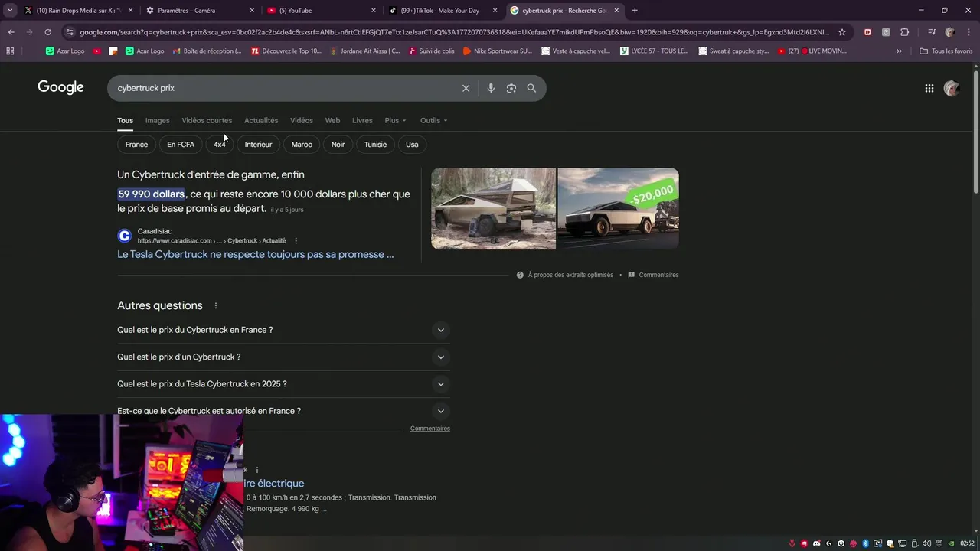Viewport: 980px width, 551px height.
Task: Expand 'Est-ce que le Cybertruck est autorisé en France ?'
Action: tap(283, 411)
